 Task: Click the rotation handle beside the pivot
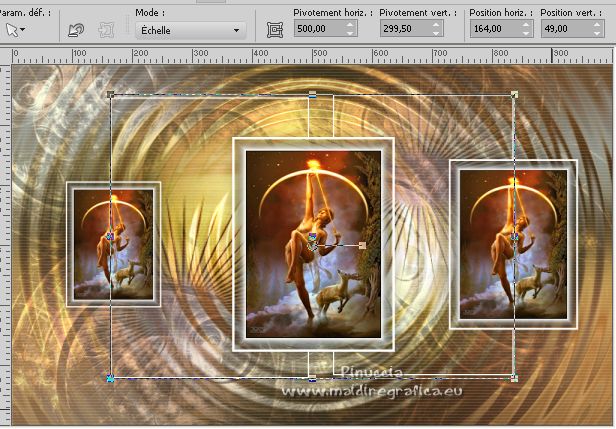coord(362,246)
